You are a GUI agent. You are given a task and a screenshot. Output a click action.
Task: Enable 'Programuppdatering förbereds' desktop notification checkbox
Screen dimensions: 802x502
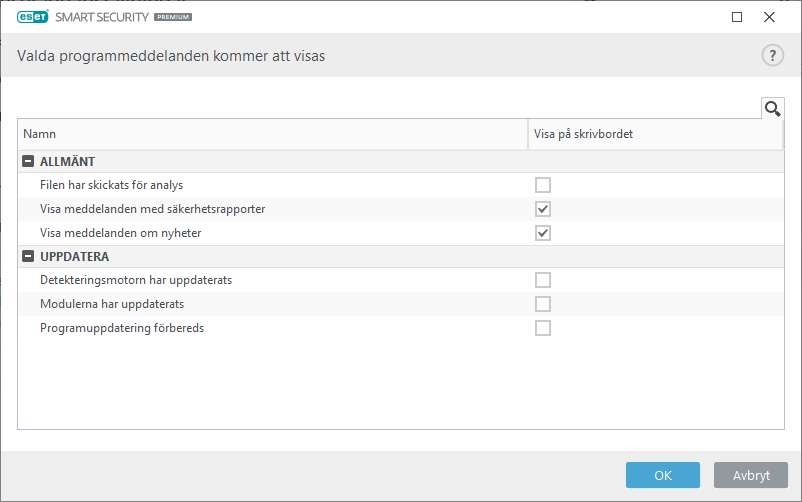click(x=543, y=328)
